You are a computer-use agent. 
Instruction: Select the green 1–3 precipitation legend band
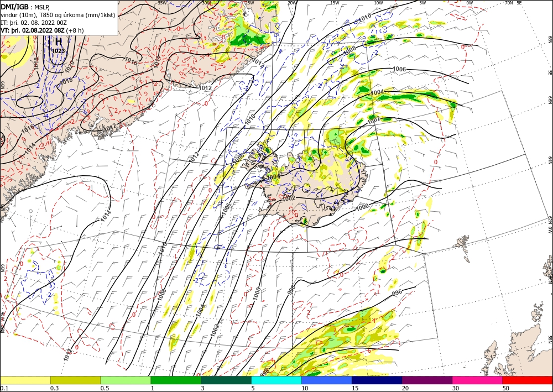tap(176, 380)
